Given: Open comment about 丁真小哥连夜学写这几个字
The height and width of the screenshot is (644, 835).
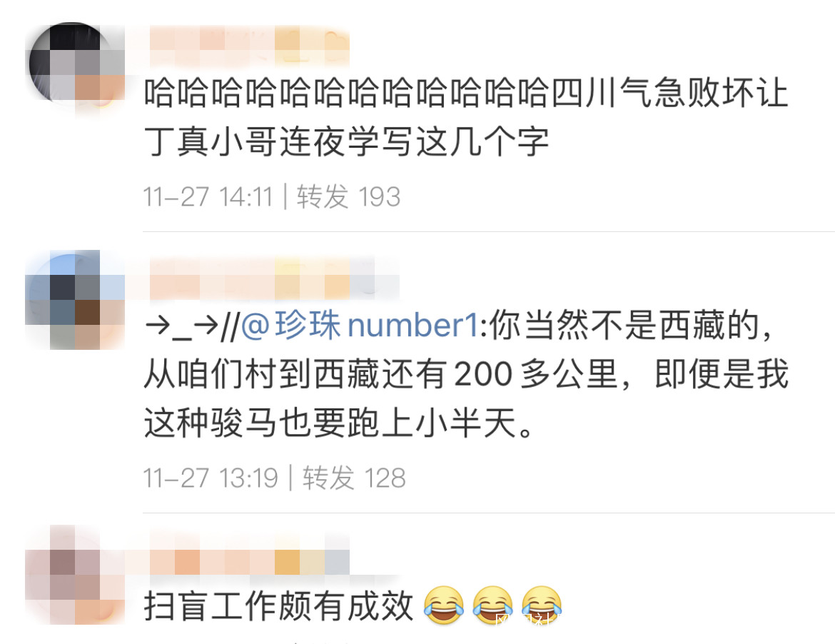Looking at the screenshot, I should [x=466, y=117].
